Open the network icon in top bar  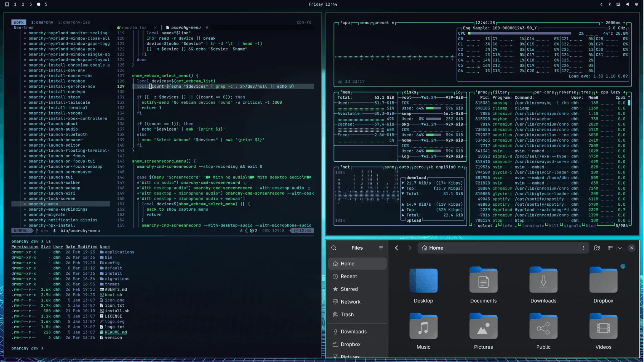click(618, 4)
